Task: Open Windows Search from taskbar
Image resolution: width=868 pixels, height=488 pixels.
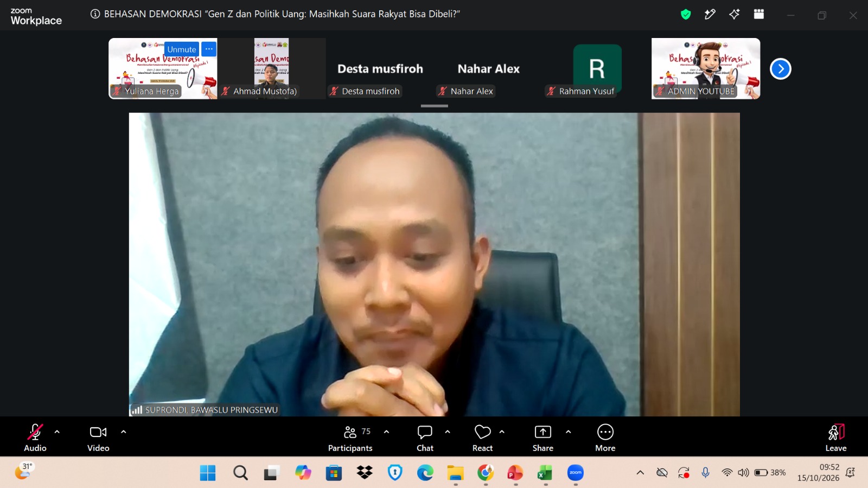Action: (x=240, y=473)
